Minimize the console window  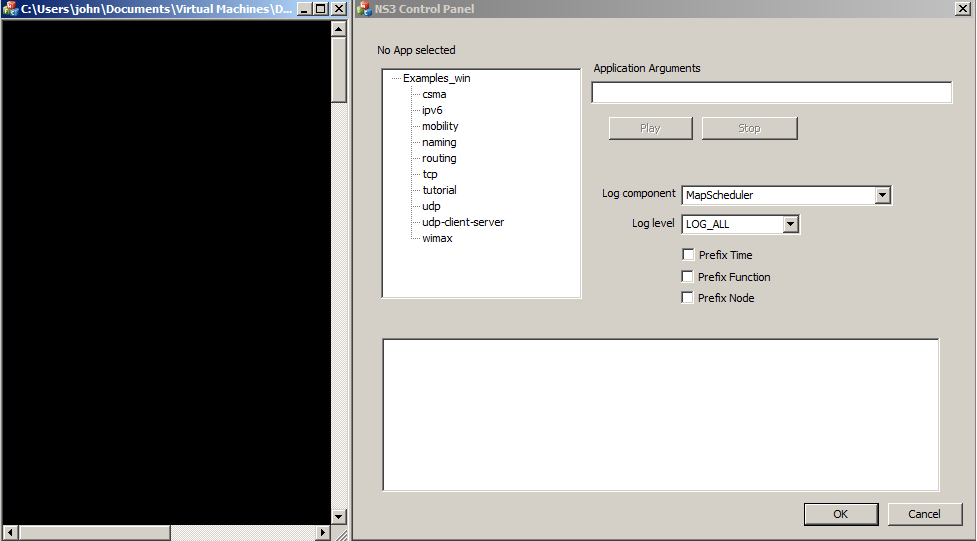[x=303, y=9]
